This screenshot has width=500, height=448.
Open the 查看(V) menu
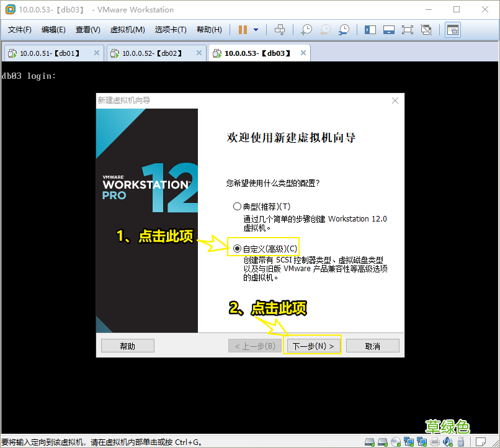[x=87, y=30]
